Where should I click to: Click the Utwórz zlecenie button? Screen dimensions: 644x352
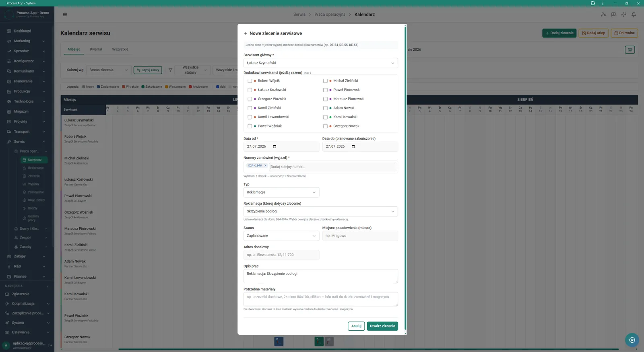(x=382, y=326)
